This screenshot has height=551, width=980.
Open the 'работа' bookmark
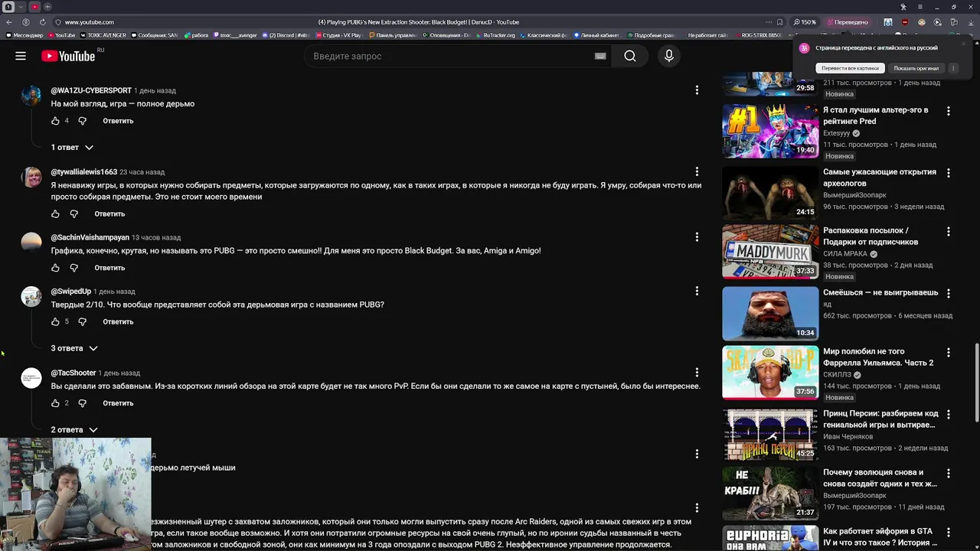(x=196, y=35)
